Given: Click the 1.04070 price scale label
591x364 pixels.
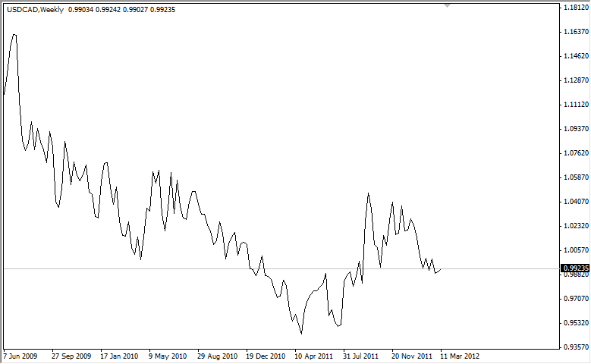Looking at the screenshot, I should 576,202.
